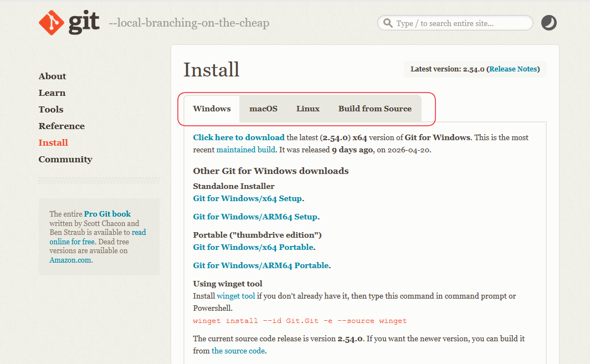Select the Windows tab
The image size is (590, 364).
(x=212, y=109)
